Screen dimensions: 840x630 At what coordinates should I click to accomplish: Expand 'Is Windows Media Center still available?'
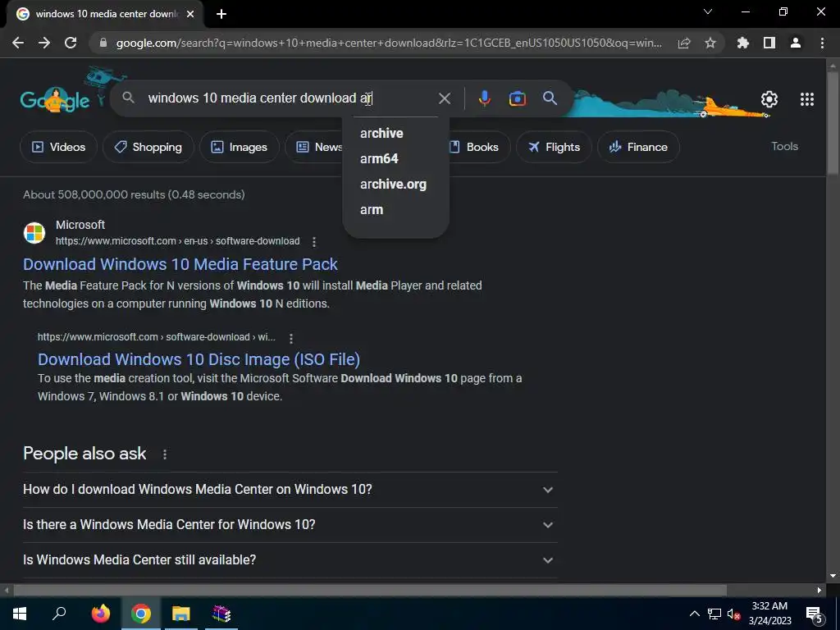click(x=290, y=559)
